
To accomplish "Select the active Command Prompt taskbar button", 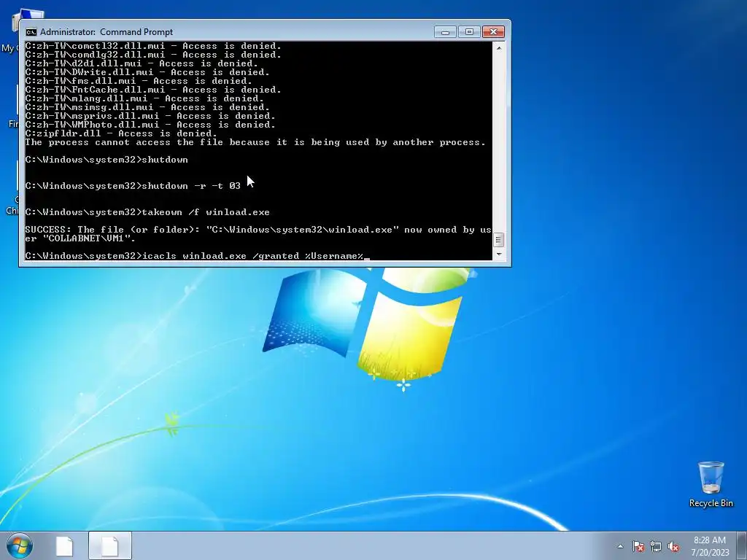I will click(110, 546).
